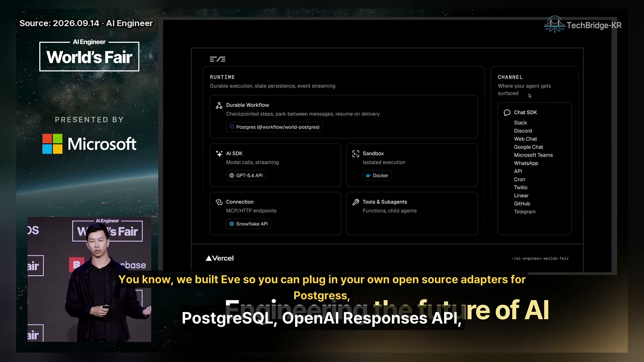Click Web Chat in the channel list
644x362 pixels.
click(x=525, y=139)
